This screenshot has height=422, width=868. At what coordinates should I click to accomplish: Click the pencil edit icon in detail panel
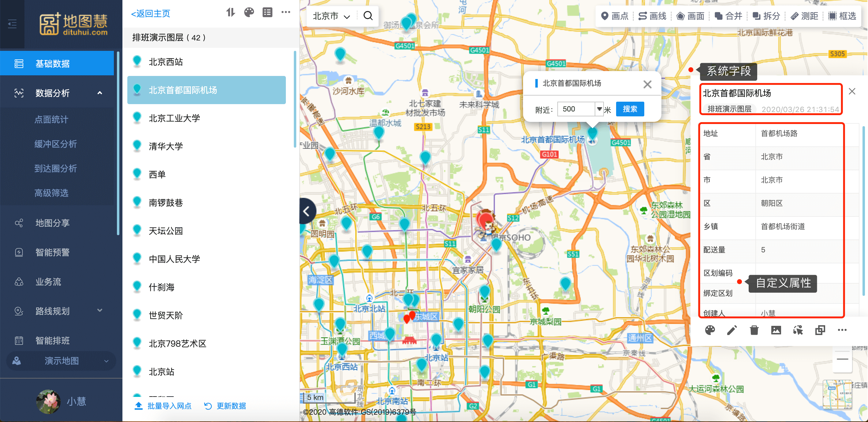point(732,330)
